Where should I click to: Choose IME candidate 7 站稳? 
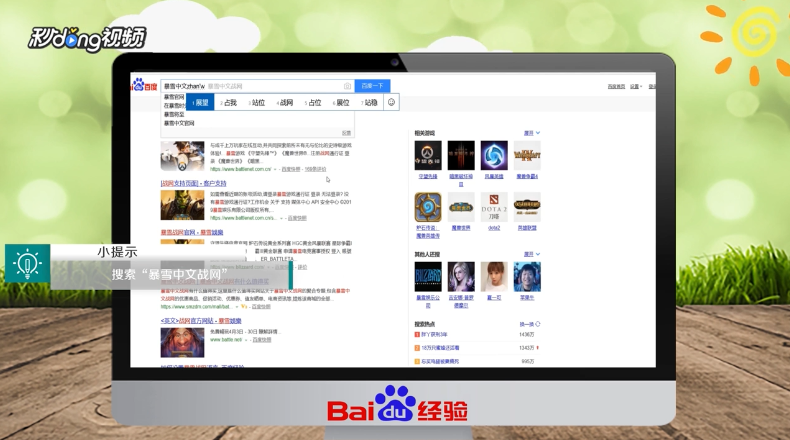pyautogui.click(x=369, y=102)
